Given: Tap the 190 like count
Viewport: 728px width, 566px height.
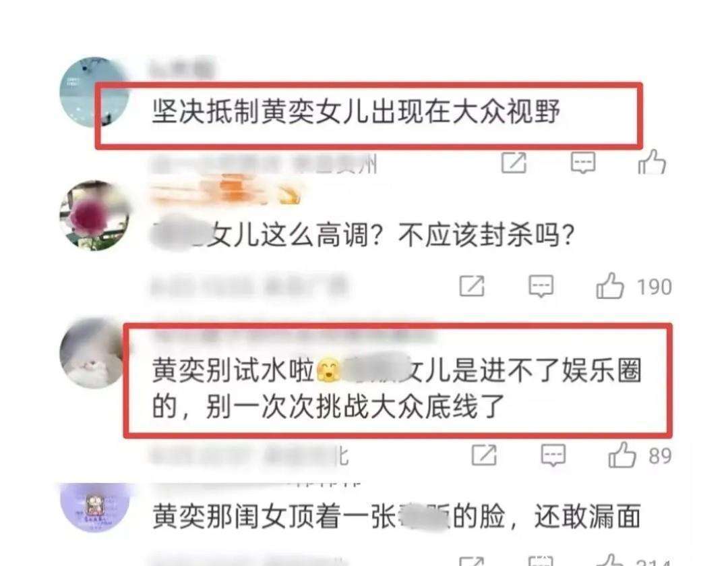Looking at the screenshot, I should (x=654, y=287).
